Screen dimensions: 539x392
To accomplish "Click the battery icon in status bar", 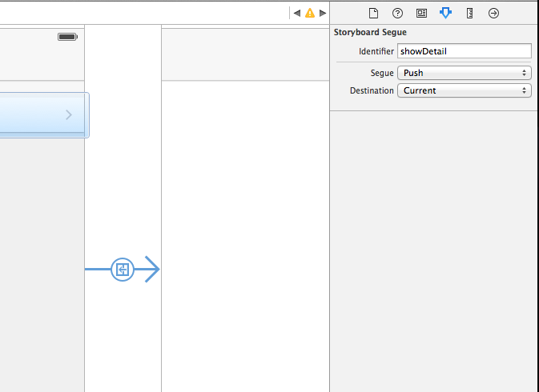I will (68, 37).
